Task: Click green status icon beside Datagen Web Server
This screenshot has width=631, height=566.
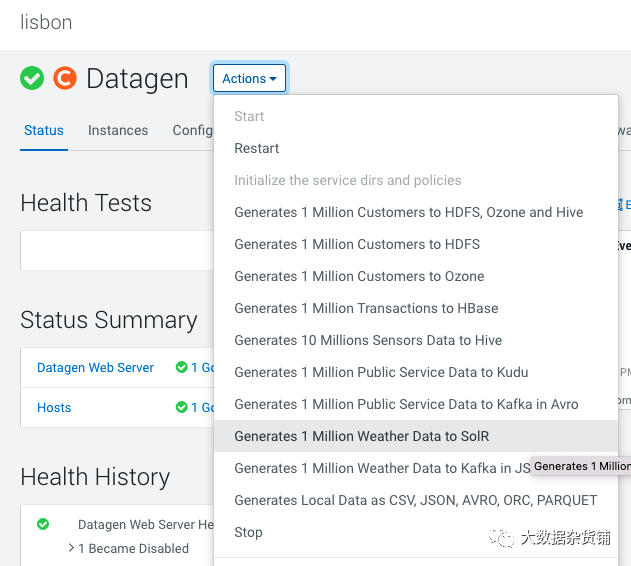Action: (x=182, y=368)
